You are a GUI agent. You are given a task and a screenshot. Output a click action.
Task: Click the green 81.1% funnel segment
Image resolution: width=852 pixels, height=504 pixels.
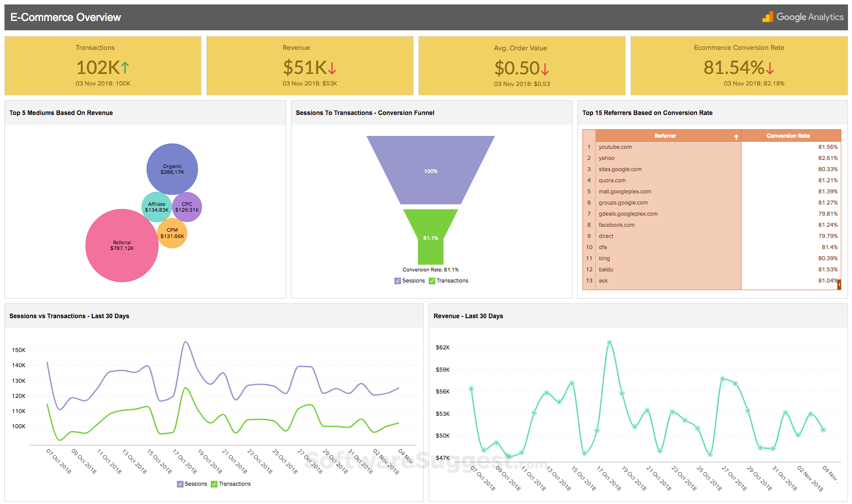tap(430, 238)
